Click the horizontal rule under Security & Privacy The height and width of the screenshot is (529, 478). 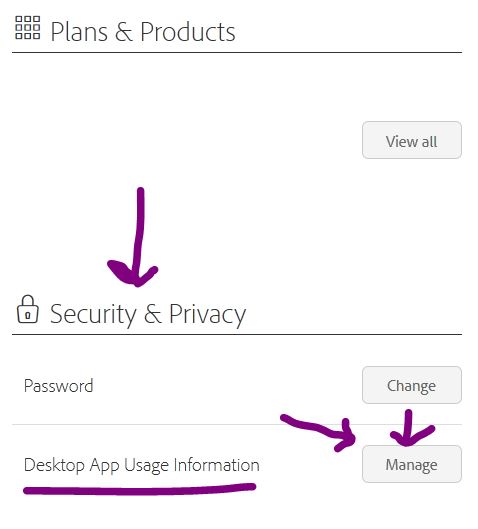[237, 334]
